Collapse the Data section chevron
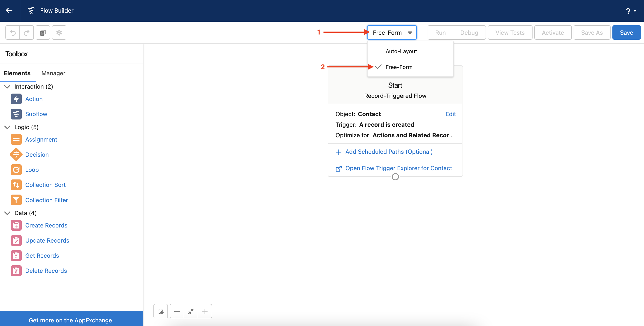Image resolution: width=644 pixels, height=326 pixels. [7, 213]
